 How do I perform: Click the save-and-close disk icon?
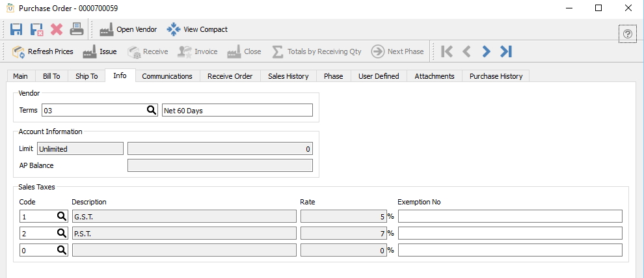(37, 29)
